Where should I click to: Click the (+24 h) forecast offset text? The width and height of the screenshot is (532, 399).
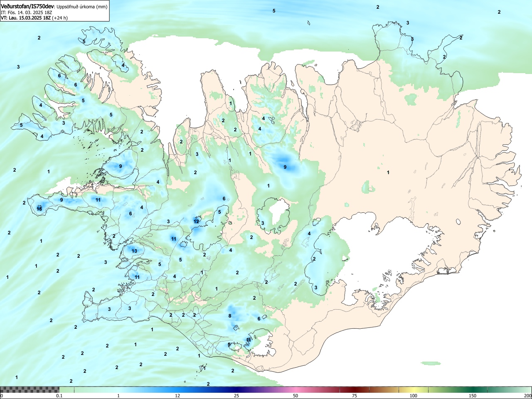pyautogui.click(x=60, y=18)
